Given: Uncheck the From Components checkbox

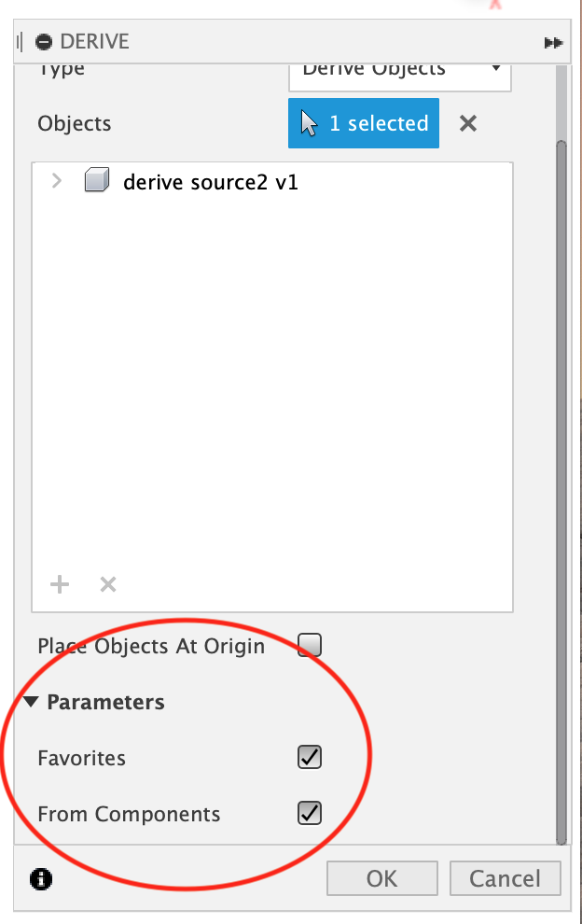Looking at the screenshot, I should pos(309,813).
